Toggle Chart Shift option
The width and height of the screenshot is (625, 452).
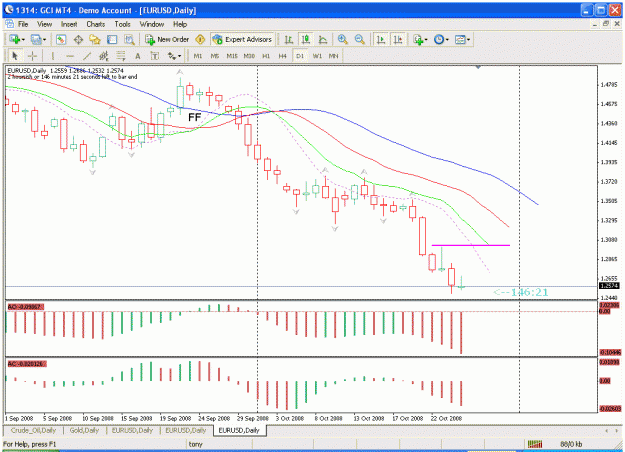click(398, 39)
